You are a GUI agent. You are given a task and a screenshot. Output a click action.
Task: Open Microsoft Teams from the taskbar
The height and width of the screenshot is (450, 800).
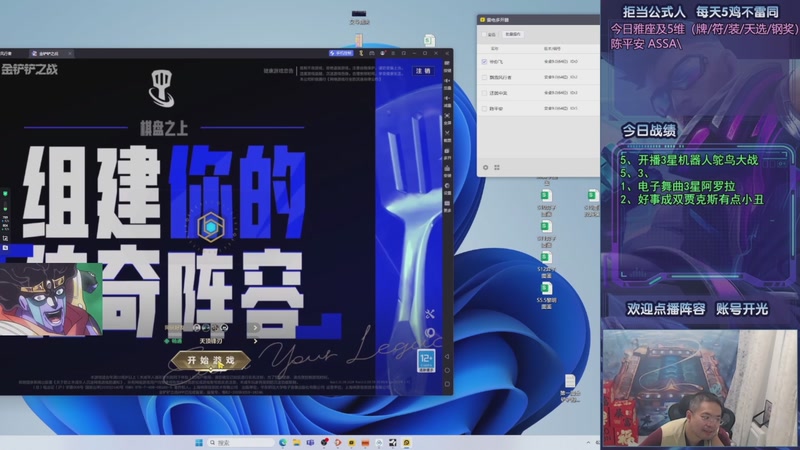coord(310,442)
